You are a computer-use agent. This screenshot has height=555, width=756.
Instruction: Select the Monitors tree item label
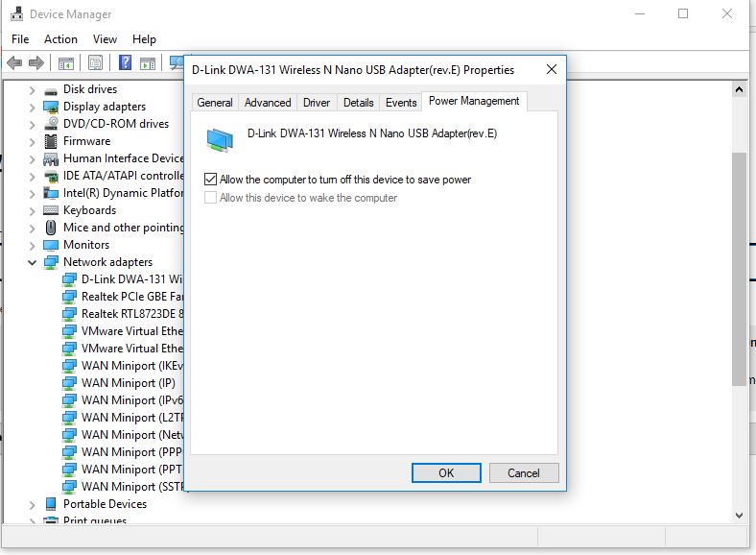click(86, 245)
